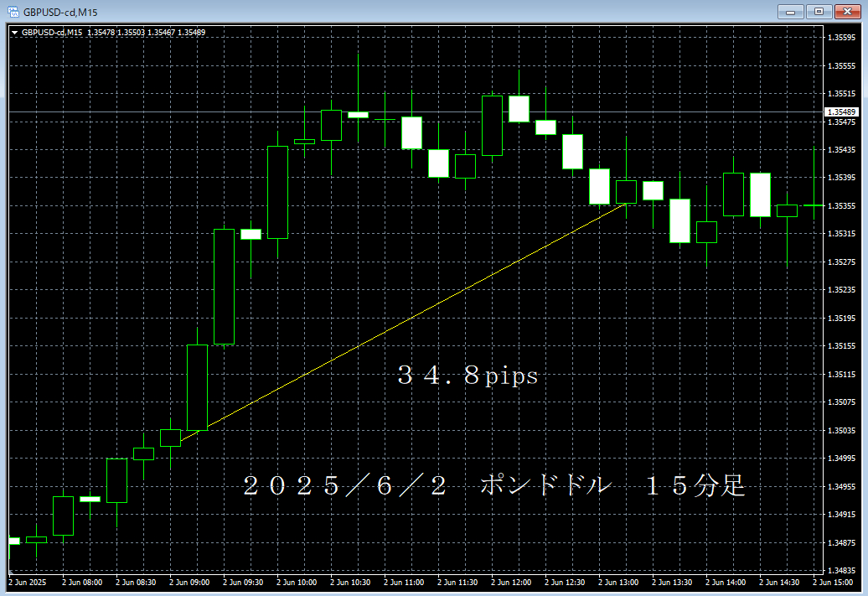Minimize the GBPUSD-cd,M15 chart window
Screen dimensions: 868x596
[790, 12]
